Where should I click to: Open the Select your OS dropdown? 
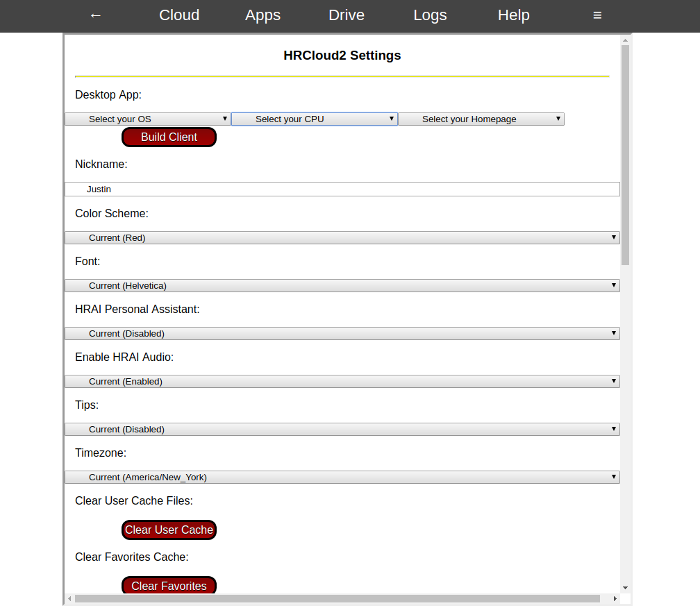pos(147,119)
